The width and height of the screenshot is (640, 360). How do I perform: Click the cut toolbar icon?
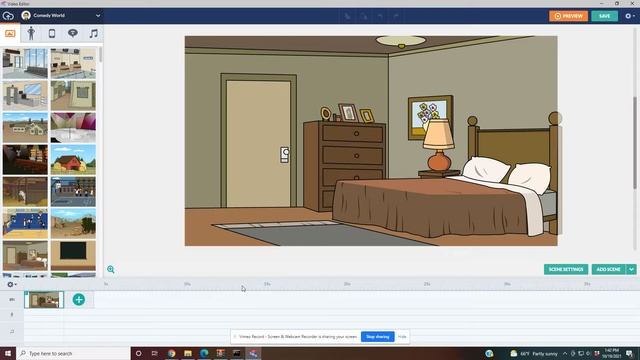click(347, 16)
